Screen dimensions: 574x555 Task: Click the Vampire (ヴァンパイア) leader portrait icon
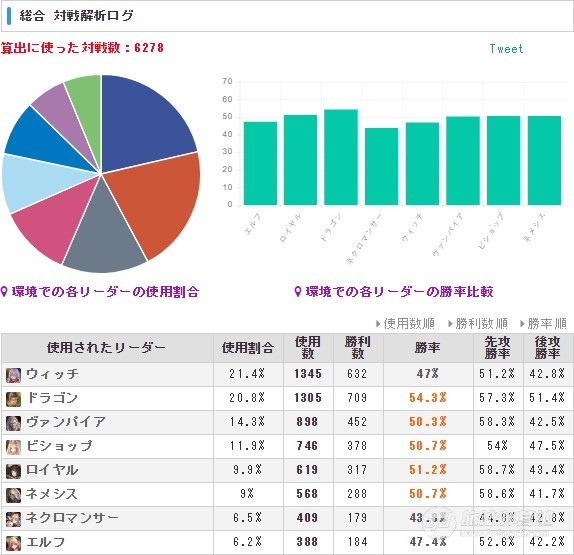coord(13,423)
